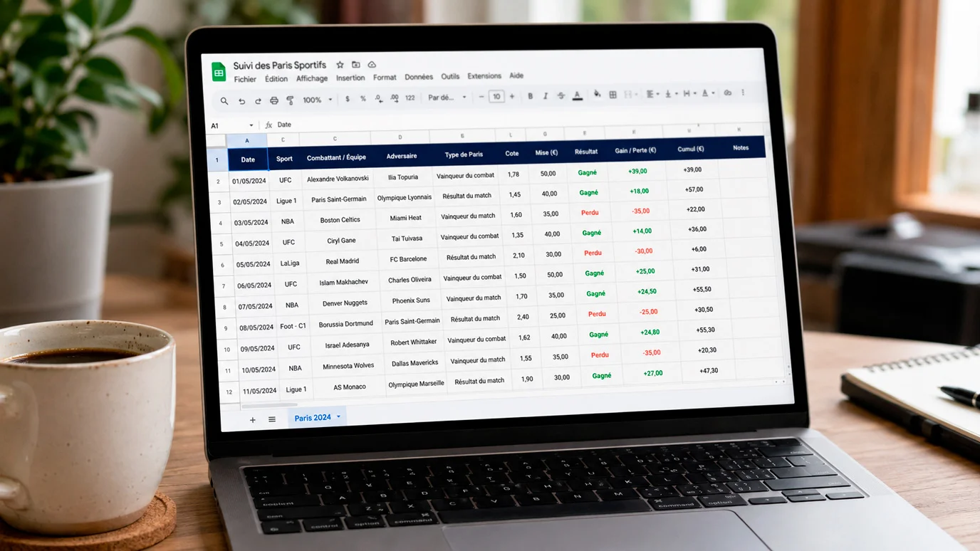This screenshot has height=551, width=980.
Task: Open the fill color bucket
Action: tap(597, 94)
